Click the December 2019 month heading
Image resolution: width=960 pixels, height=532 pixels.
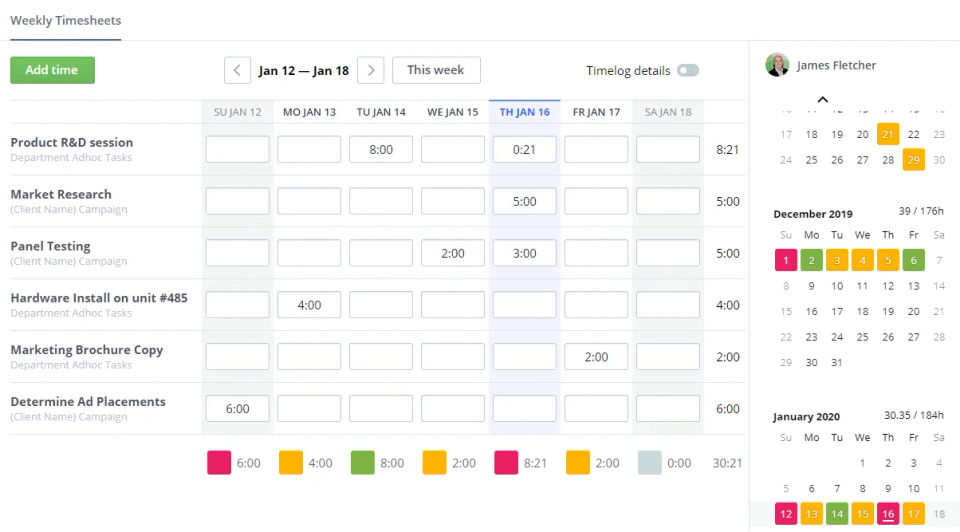coord(813,214)
